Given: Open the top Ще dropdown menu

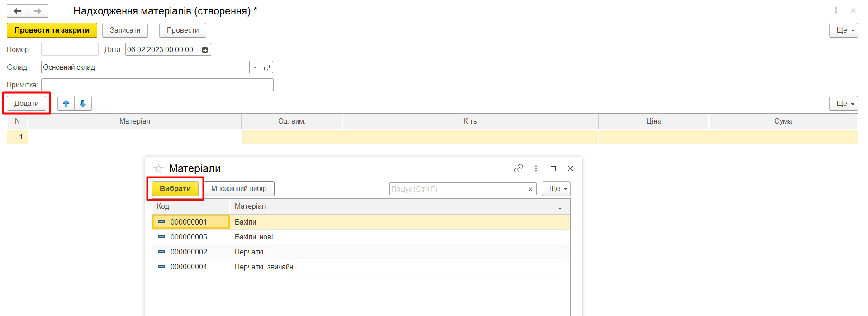Looking at the screenshot, I should [843, 30].
